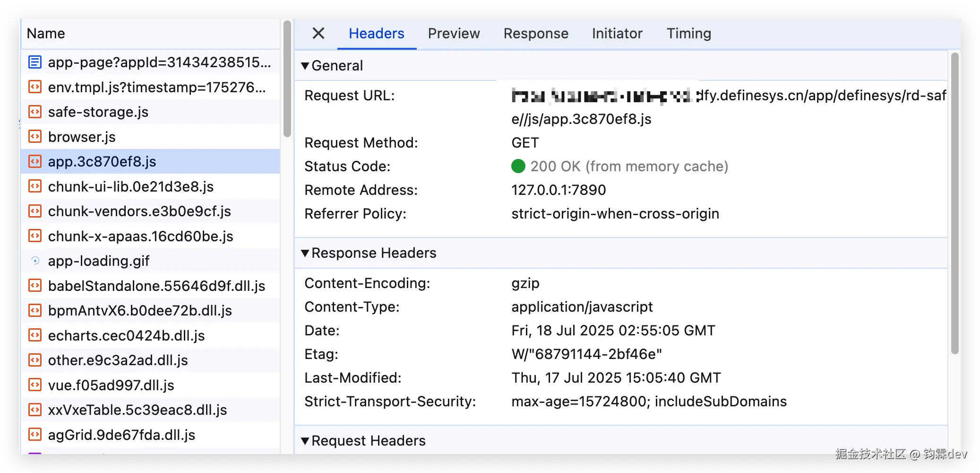Collapse the Response Headers section

tap(305, 253)
